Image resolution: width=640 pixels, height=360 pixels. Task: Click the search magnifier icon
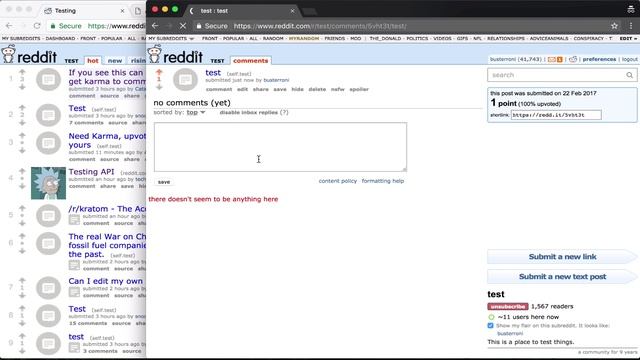(629, 75)
